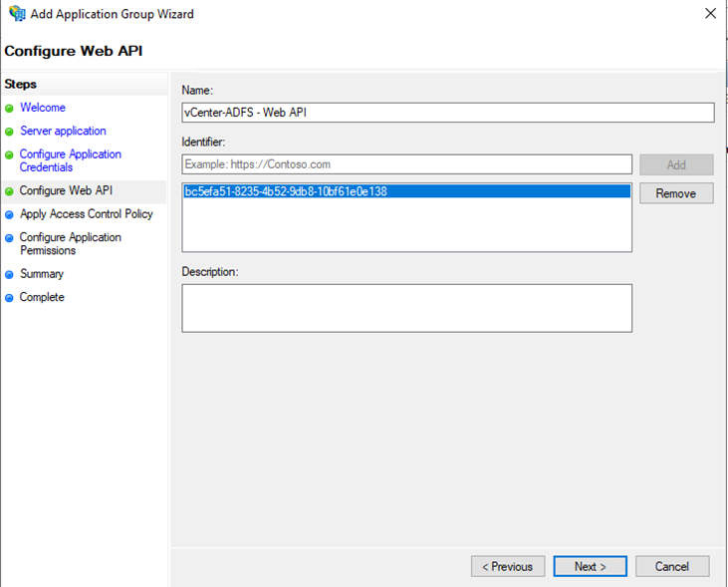The height and width of the screenshot is (587, 728).
Task: Click blue bullet beside Complete
Action: tap(9, 298)
